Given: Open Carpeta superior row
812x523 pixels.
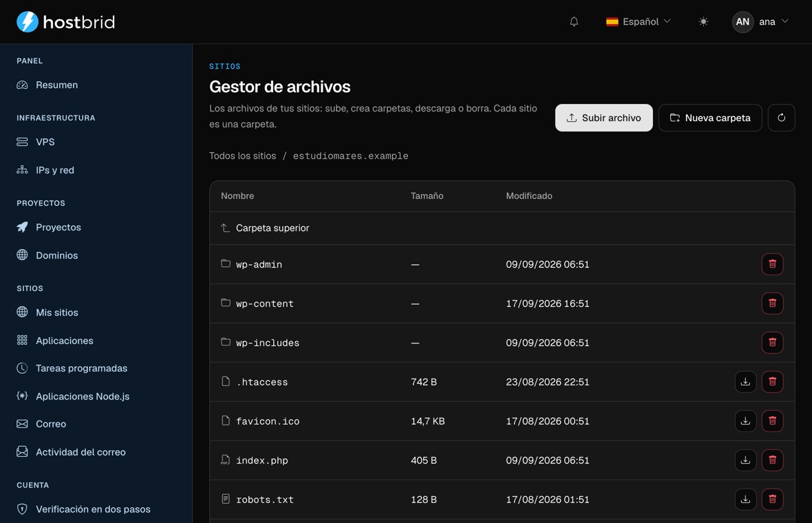Looking at the screenshot, I should coord(502,228).
